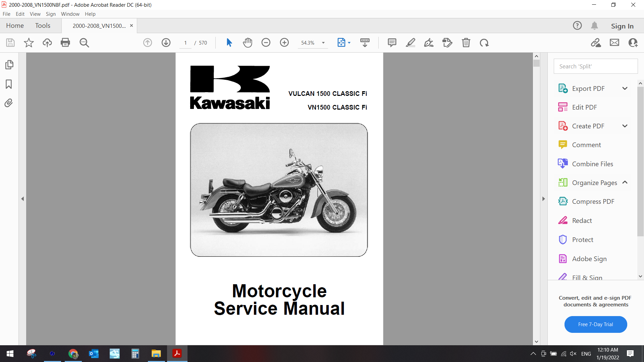This screenshot has width=644, height=362.
Task: Open the Comment tool
Action: pos(586,145)
